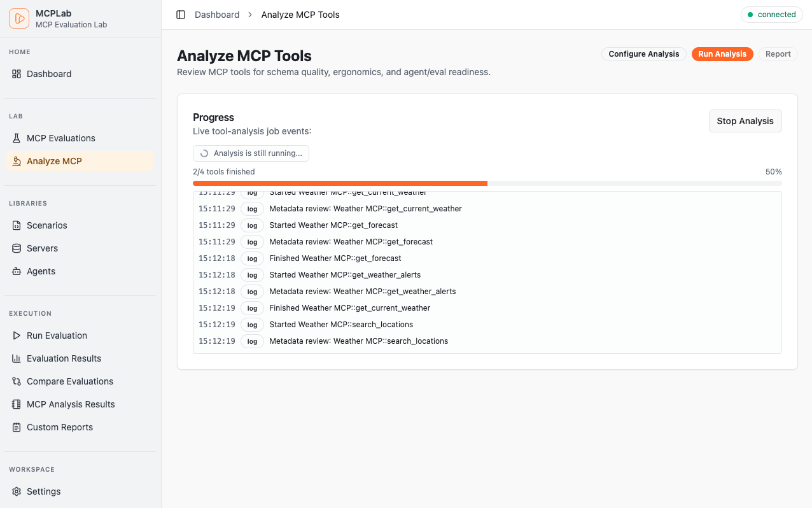Select the Servers database icon
Screen dimensions: 812x508
[x=17, y=248]
